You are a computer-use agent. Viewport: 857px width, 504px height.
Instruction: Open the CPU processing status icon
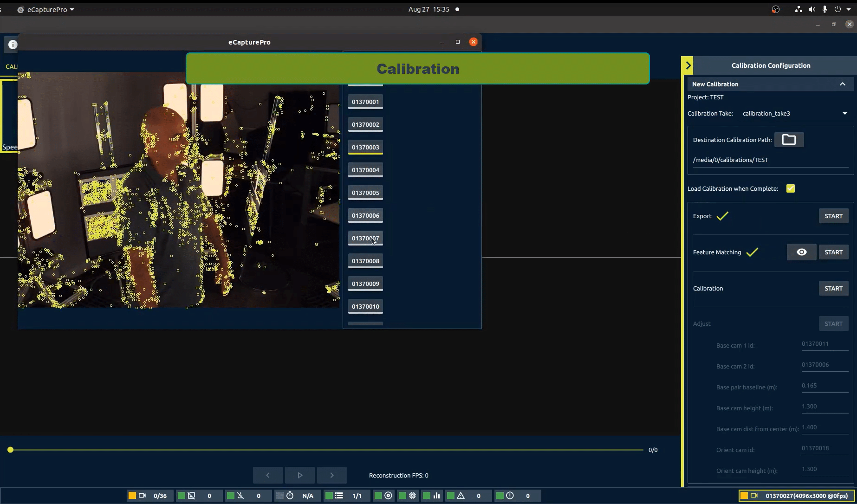[x=413, y=495]
